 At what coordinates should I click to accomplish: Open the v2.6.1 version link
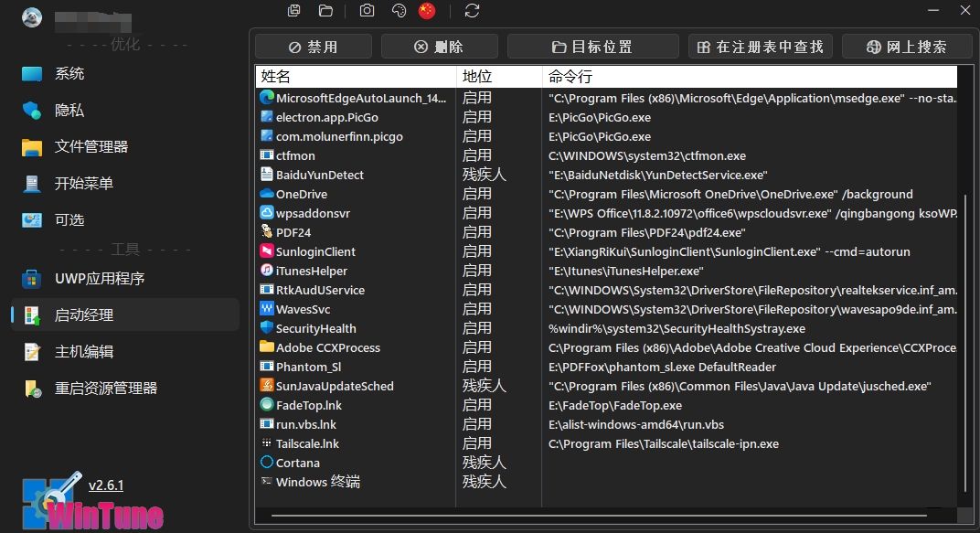106,485
